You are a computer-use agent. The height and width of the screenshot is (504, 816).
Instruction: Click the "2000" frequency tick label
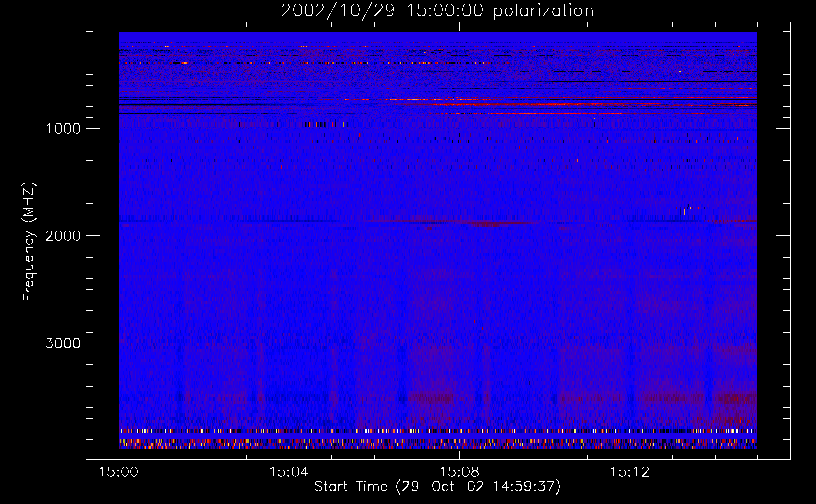click(63, 236)
